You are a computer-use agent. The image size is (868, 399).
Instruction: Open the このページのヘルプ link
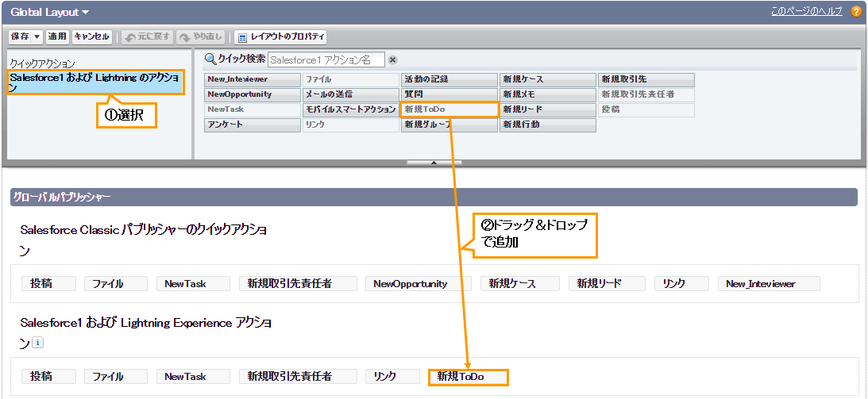pos(807,12)
